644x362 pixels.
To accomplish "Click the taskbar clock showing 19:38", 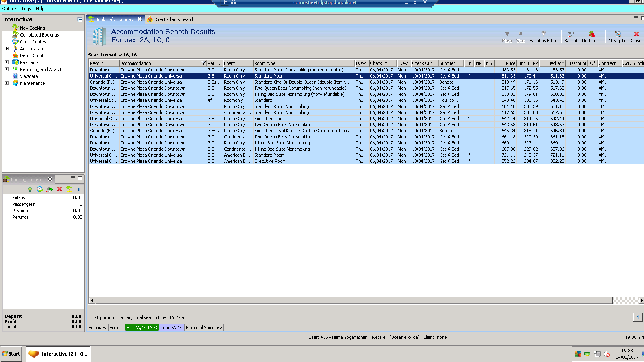I will point(627,351).
